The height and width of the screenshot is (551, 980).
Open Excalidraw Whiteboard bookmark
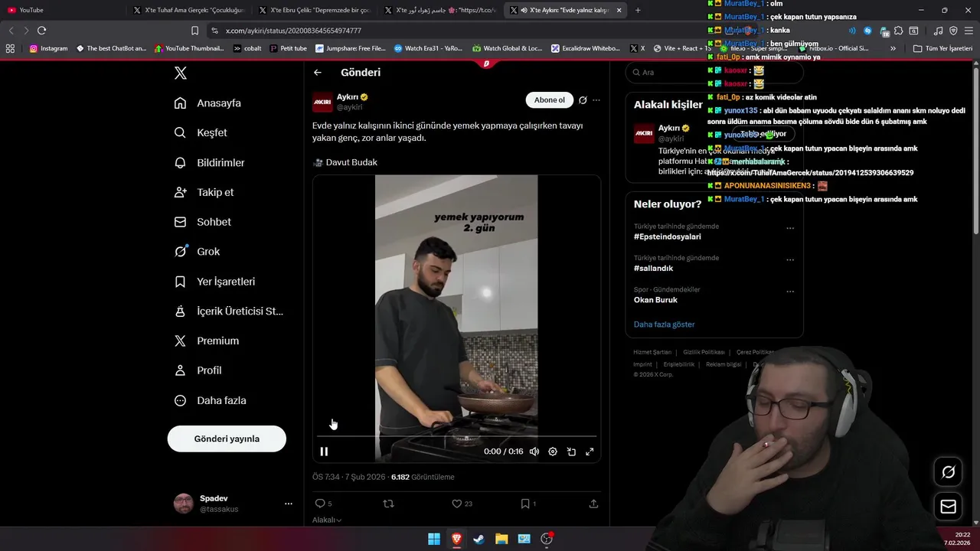(585, 48)
